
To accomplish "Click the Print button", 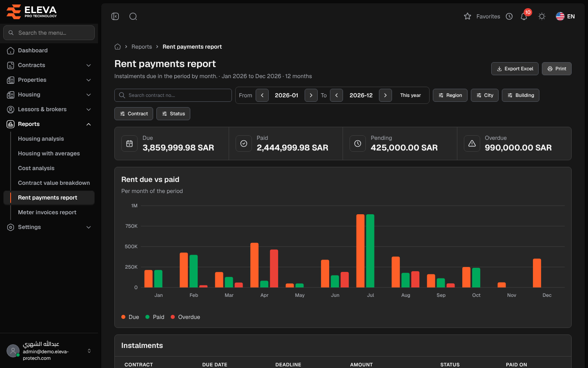I will 557,69.
